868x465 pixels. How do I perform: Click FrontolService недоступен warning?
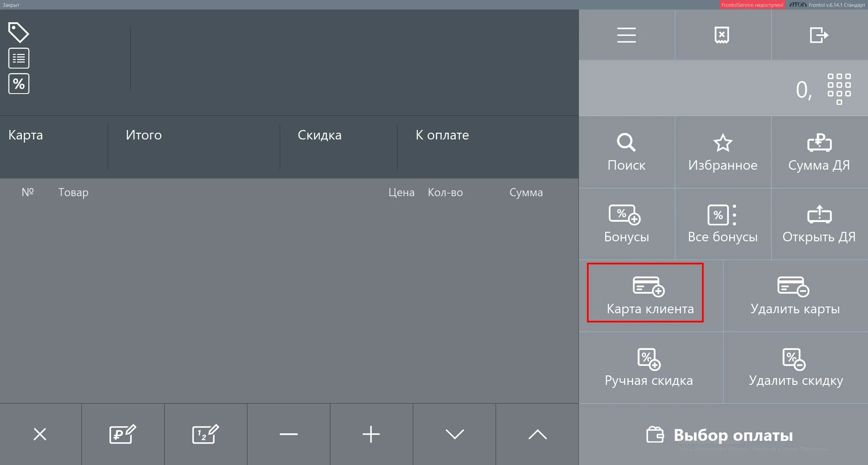point(752,5)
